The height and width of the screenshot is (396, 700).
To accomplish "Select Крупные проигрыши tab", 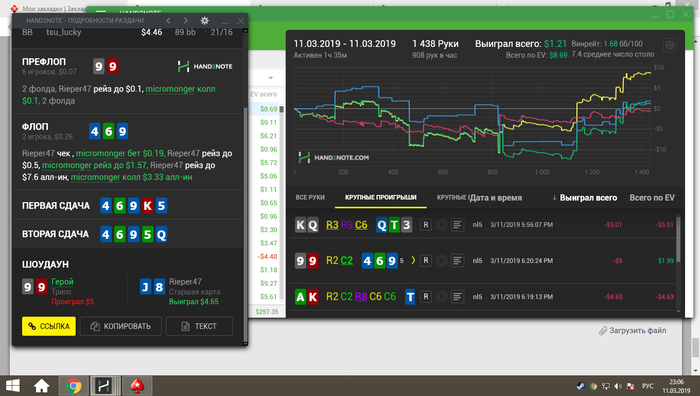I will (x=381, y=197).
